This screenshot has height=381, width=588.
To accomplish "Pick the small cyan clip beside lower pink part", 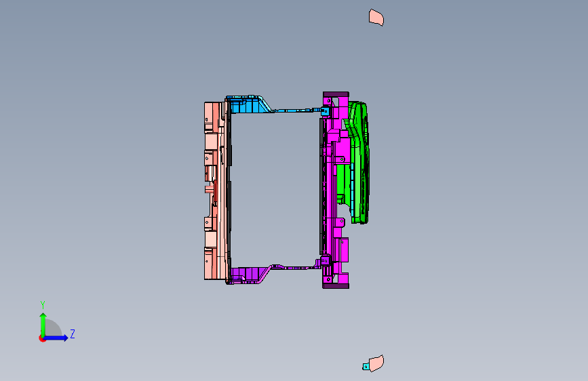I will [x=366, y=367].
